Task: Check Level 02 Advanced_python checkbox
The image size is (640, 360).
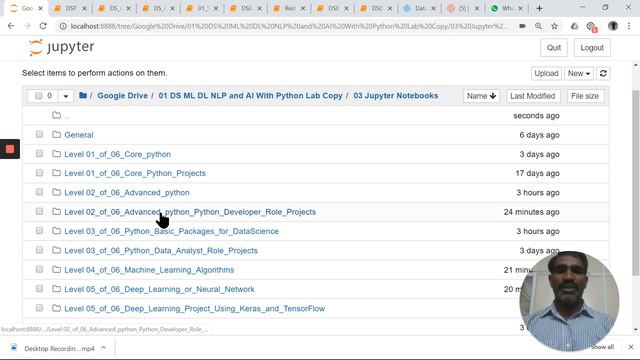Action: click(x=39, y=192)
